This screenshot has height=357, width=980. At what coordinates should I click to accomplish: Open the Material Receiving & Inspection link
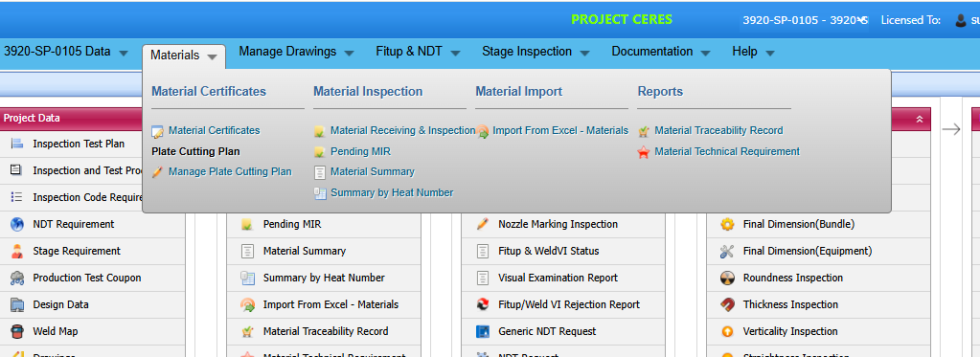[x=403, y=131]
